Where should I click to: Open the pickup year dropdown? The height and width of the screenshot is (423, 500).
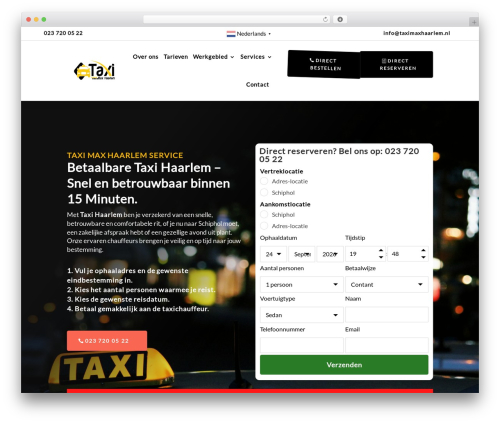coord(330,254)
